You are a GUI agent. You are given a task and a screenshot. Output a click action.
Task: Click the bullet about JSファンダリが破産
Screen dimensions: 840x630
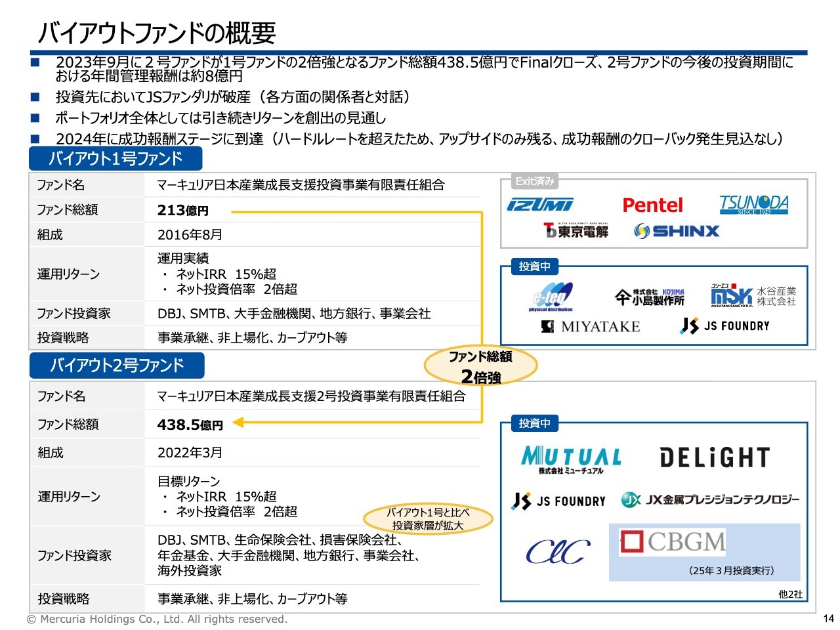235,97
